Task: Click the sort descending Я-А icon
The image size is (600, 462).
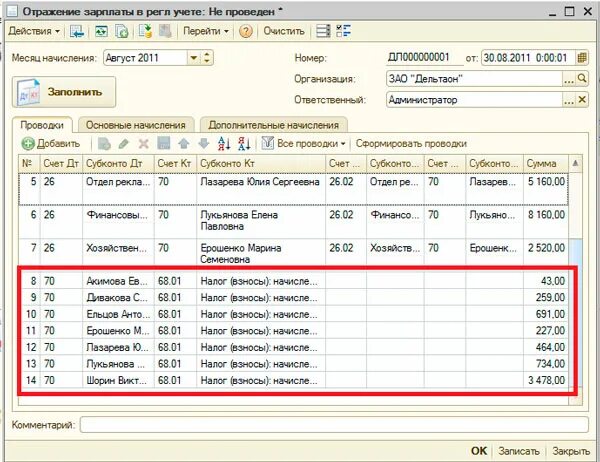Action: [x=244, y=144]
